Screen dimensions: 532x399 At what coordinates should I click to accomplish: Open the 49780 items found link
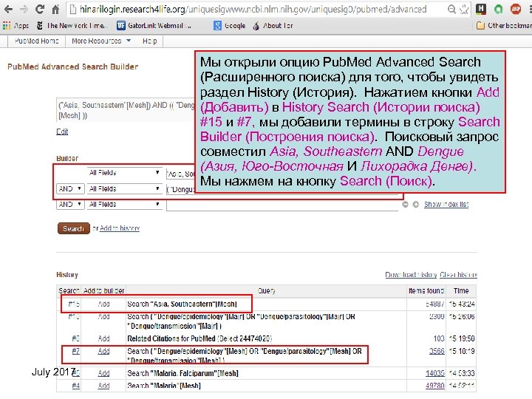pyautogui.click(x=435, y=386)
